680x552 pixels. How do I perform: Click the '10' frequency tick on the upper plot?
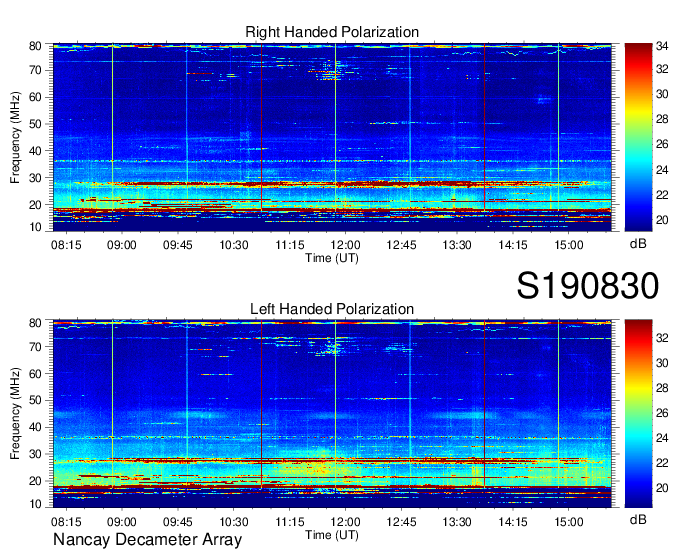(x=35, y=227)
